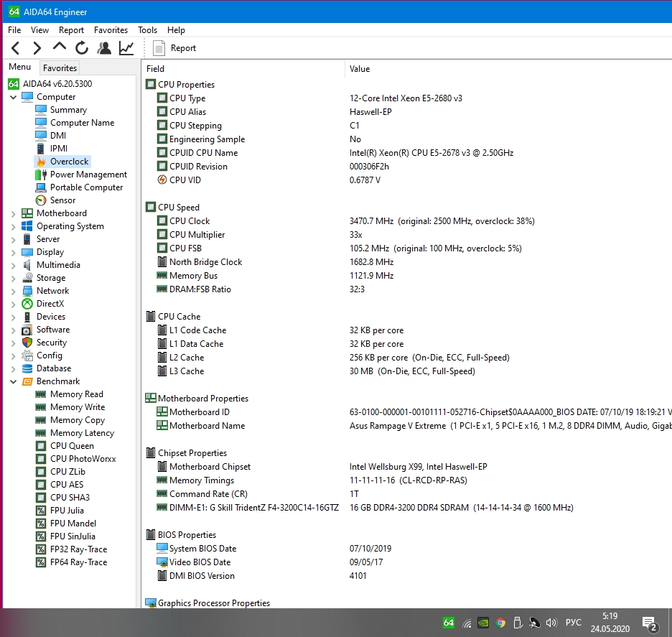Open the Sensor gauge icon item
This screenshot has height=637, width=672.
click(x=41, y=200)
